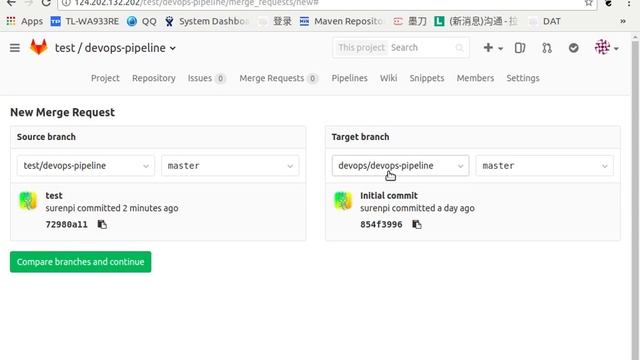
Task: Go to the Settings tab
Action: point(523,78)
